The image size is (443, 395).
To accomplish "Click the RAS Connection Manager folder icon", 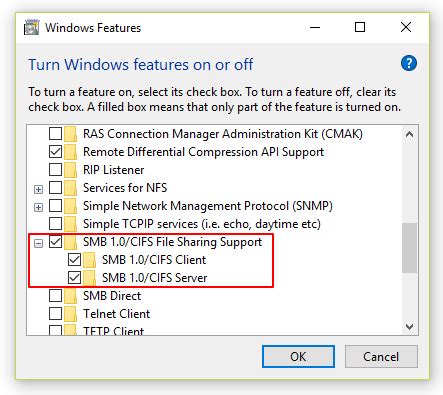I will click(x=70, y=134).
